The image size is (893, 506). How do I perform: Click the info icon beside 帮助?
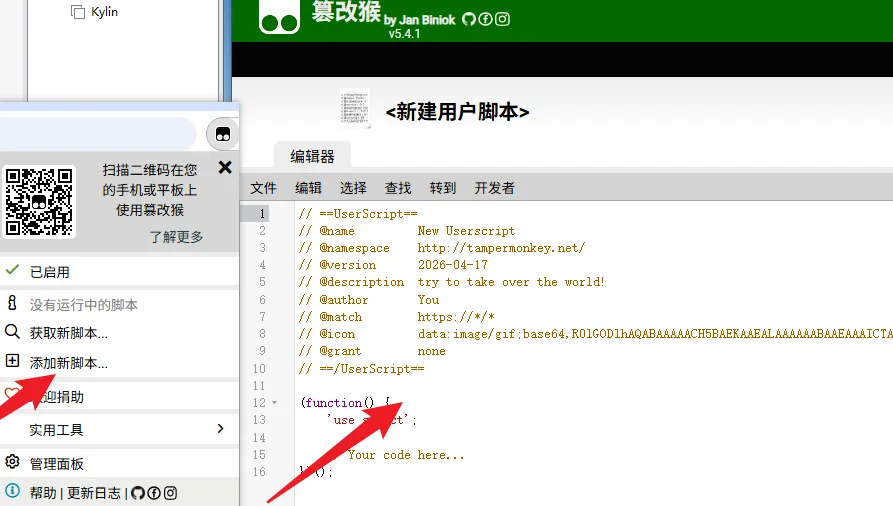(13, 491)
